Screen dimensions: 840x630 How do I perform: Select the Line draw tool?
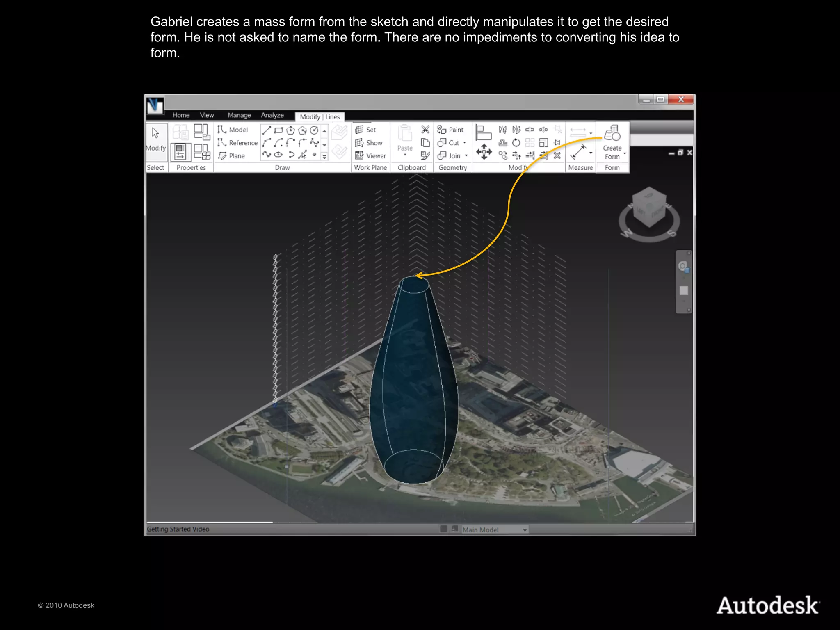(x=267, y=130)
